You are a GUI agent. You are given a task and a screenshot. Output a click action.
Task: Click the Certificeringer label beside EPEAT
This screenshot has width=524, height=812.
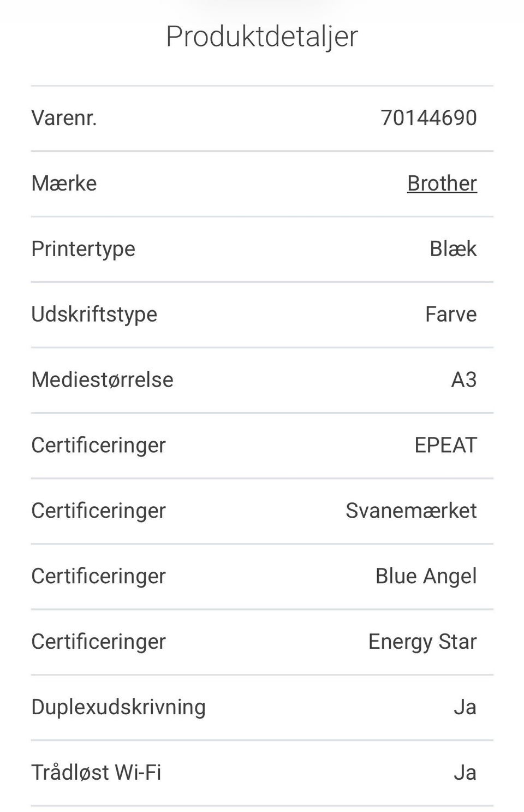coord(98,446)
